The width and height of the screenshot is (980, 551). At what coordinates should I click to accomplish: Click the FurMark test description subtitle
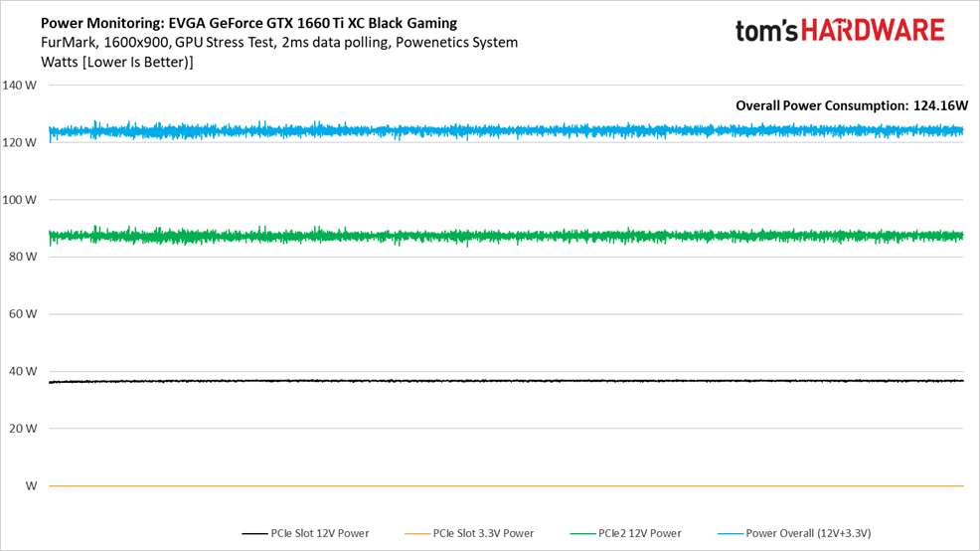(279, 43)
